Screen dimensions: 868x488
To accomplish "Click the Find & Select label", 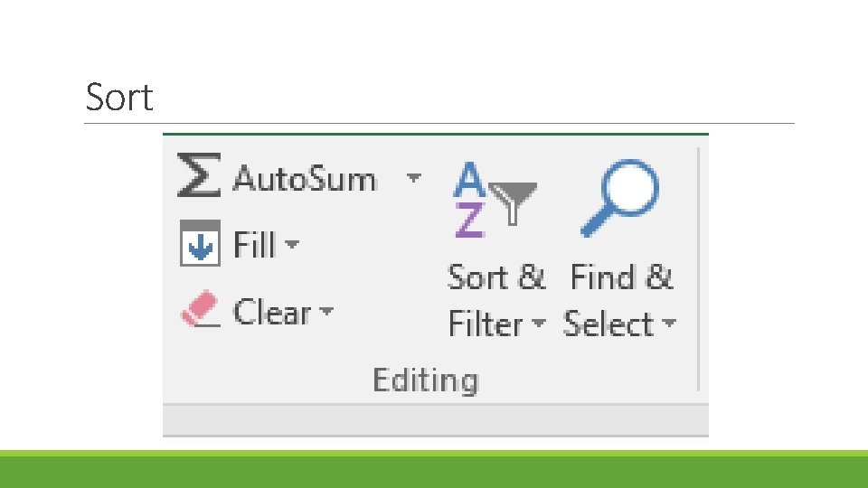I will click(x=620, y=300).
